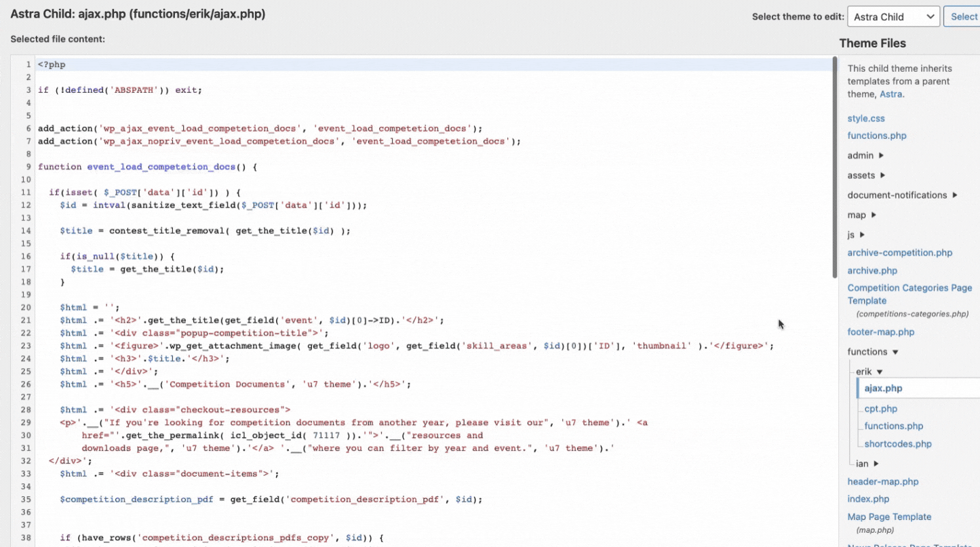The height and width of the screenshot is (547, 980).
Task: Select ajax.php in the erik folder
Action: (x=883, y=388)
